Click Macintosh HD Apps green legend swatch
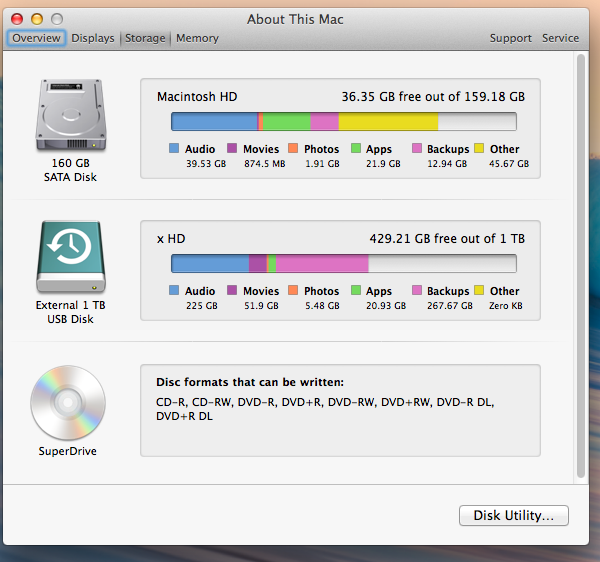The height and width of the screenshot is (562, 600). 356,148
